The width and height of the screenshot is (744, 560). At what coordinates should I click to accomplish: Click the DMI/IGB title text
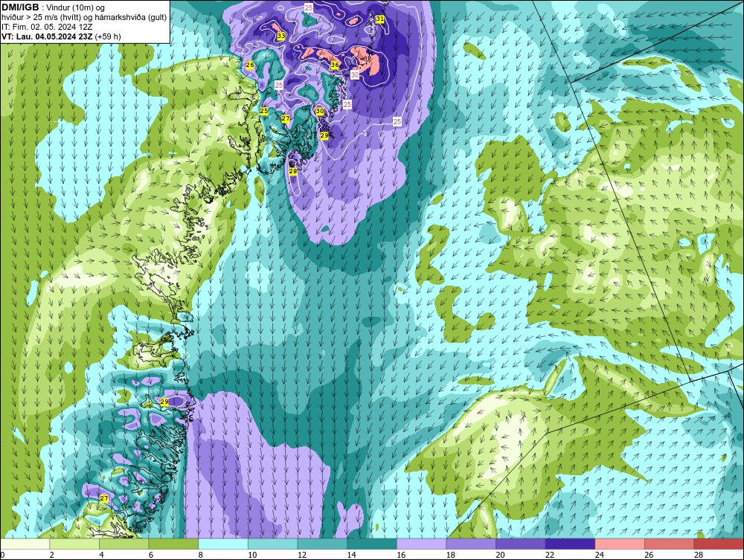point(20,7)
